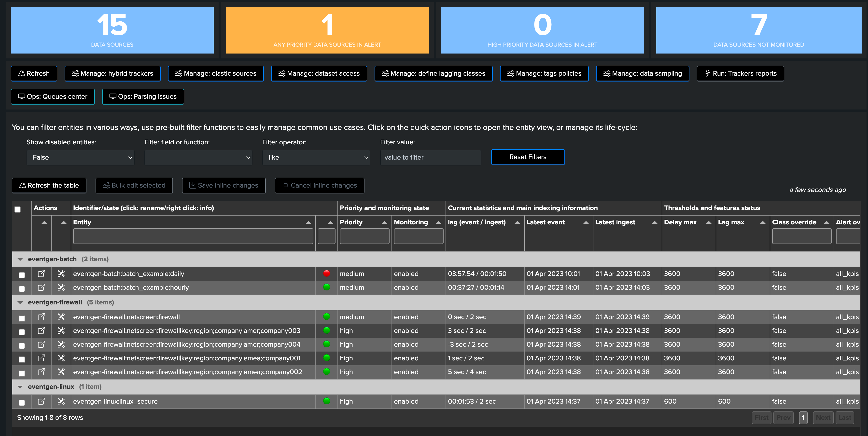
Task: Tick checkbox for eventgen-linux:linux_secure row
Action: pos(22,402)
